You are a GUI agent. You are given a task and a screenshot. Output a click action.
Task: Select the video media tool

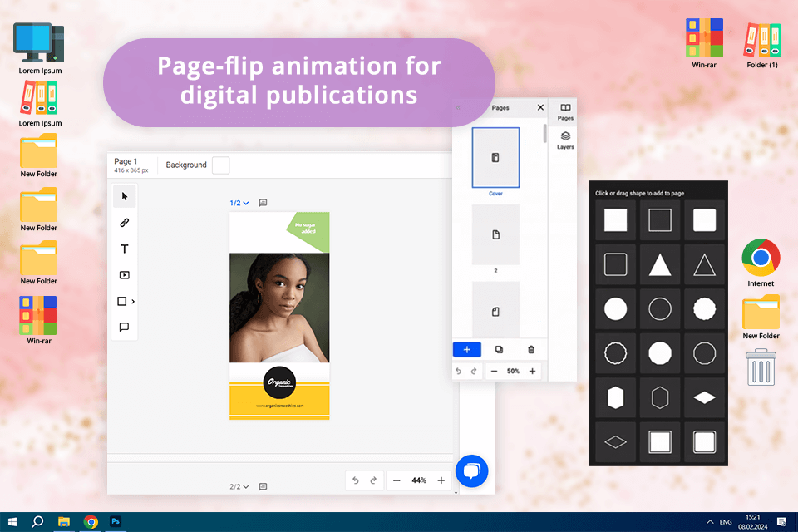click(124, 275)
